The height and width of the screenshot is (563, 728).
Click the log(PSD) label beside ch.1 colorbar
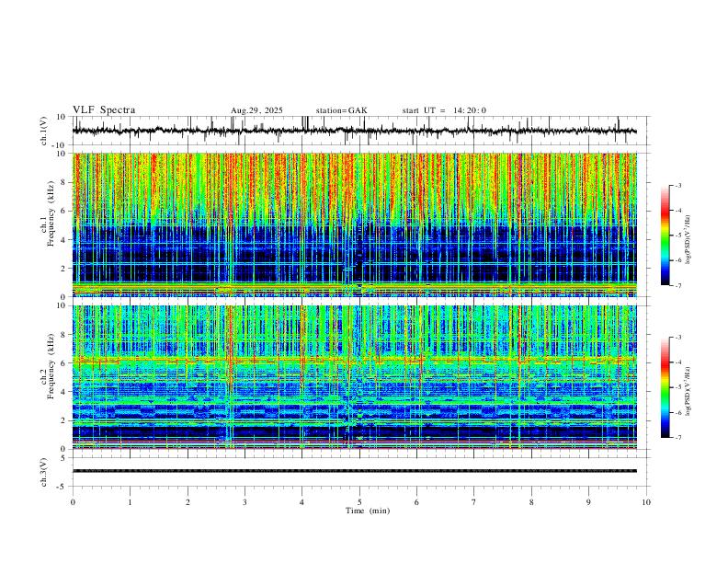click(688, 240)
